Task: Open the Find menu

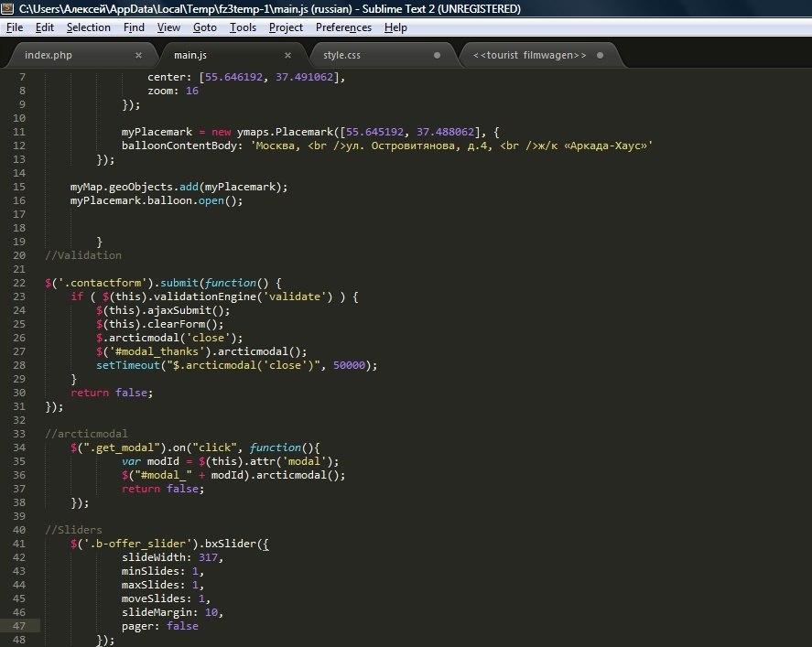Action: [134, 27]
